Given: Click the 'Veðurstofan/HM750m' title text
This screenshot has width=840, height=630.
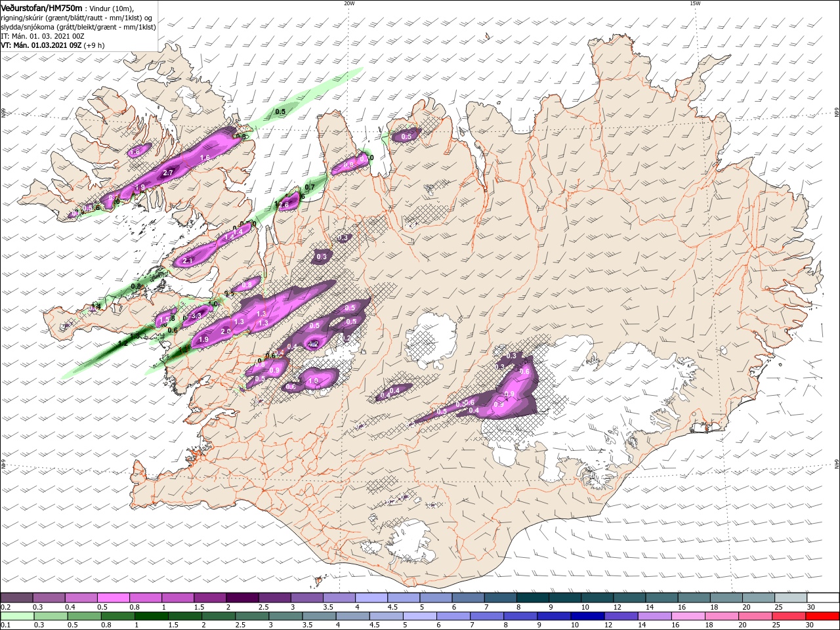Looking at the screenshot, I should 41,8.
